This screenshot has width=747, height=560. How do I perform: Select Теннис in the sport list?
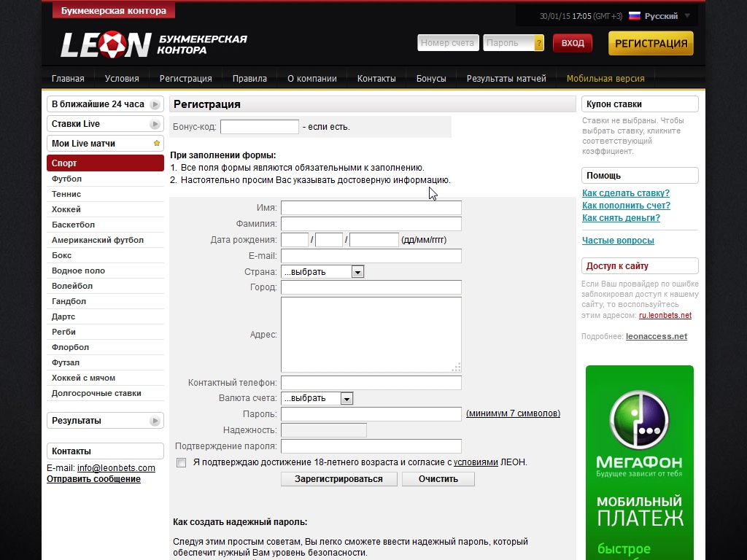pos(66,194)
